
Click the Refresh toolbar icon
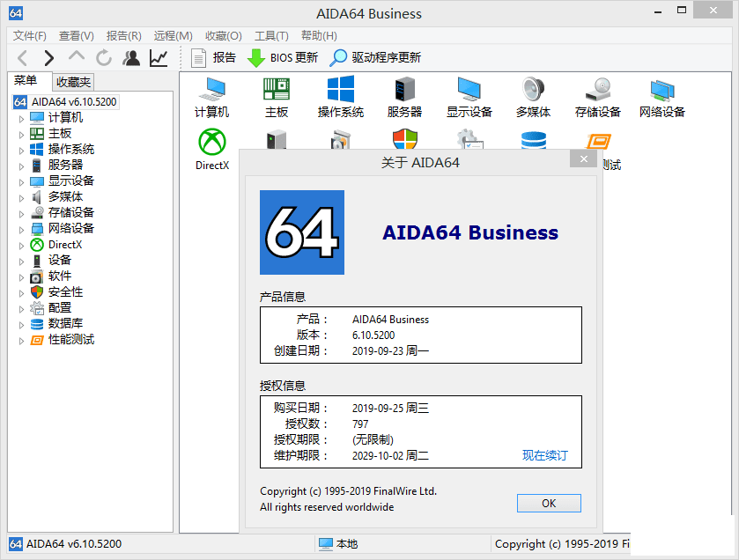104,58
